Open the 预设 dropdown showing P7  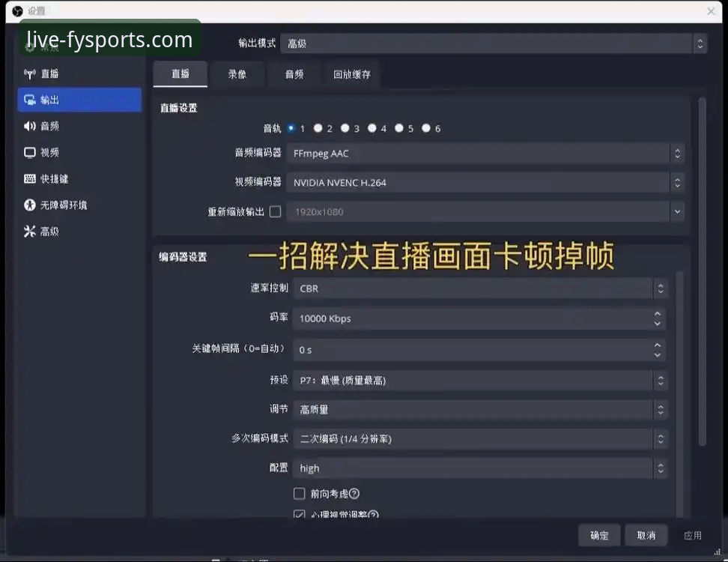click(x=480, y=381)
